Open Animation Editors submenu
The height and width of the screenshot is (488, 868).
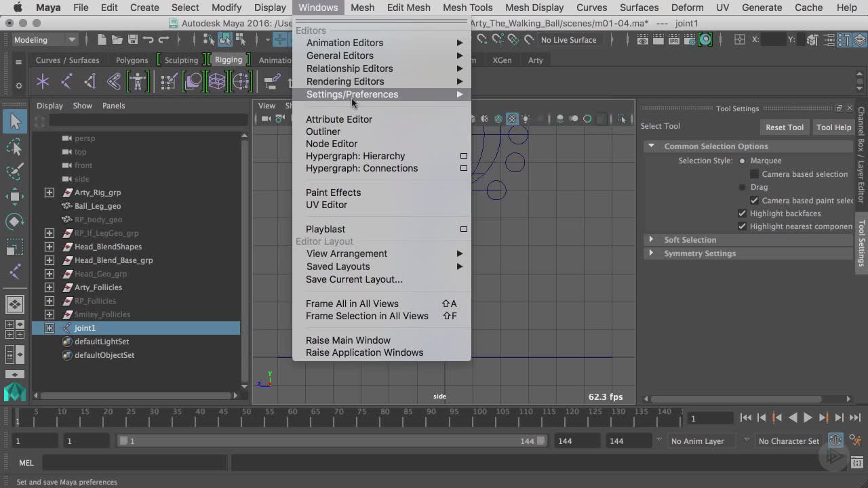tap(382, 43)
